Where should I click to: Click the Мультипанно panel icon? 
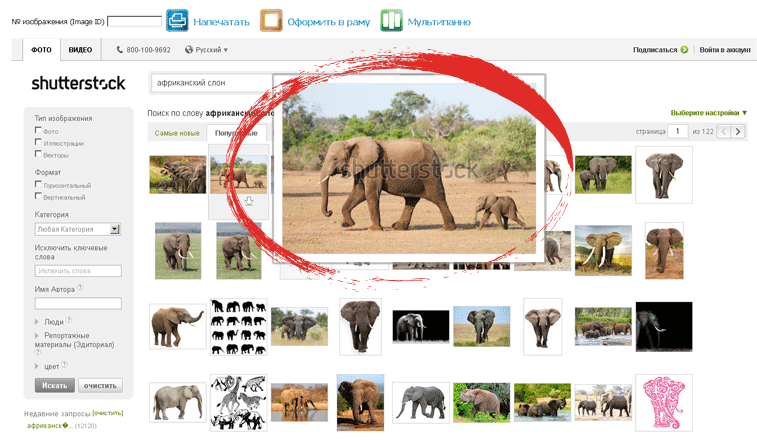point(392,20)
